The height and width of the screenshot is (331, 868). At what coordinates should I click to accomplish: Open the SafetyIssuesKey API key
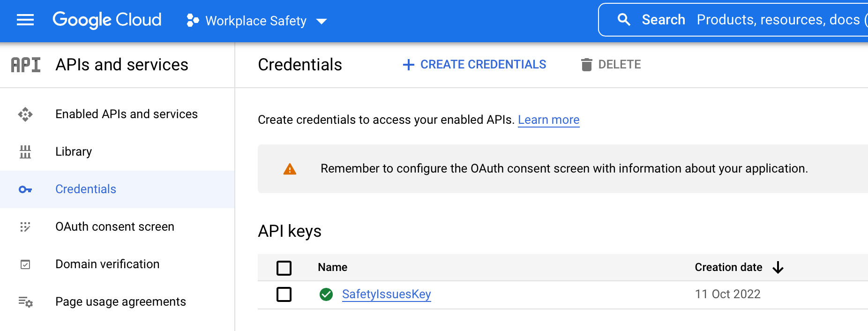click(386, 294)
